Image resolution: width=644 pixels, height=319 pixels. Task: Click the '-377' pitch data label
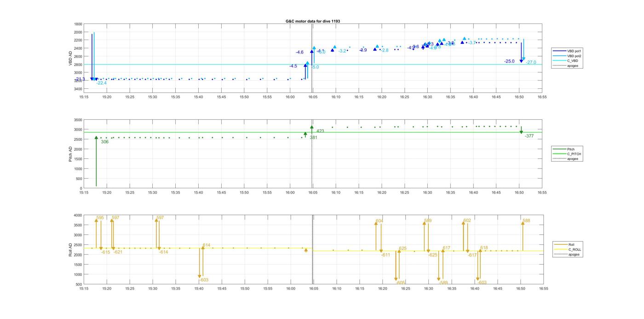point(529,136)
